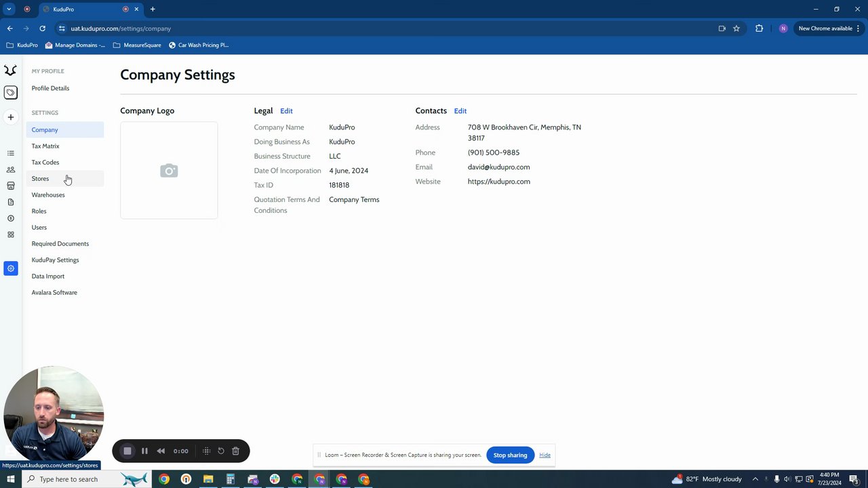Screen dimensions: 868x488
Task: Click Stop sharing button
Action: (510, 455)
